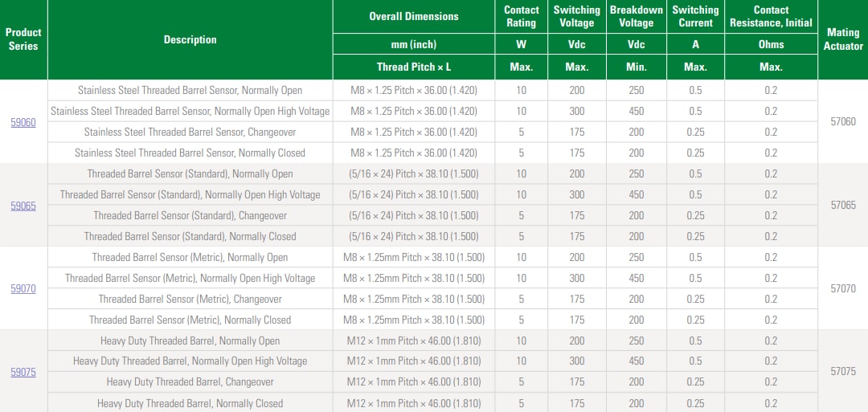Image resolution: width=868 pixels, height=412 pixels.
Task: Click the Overall Dimensions header cell
Action: [x=414, y=16]
